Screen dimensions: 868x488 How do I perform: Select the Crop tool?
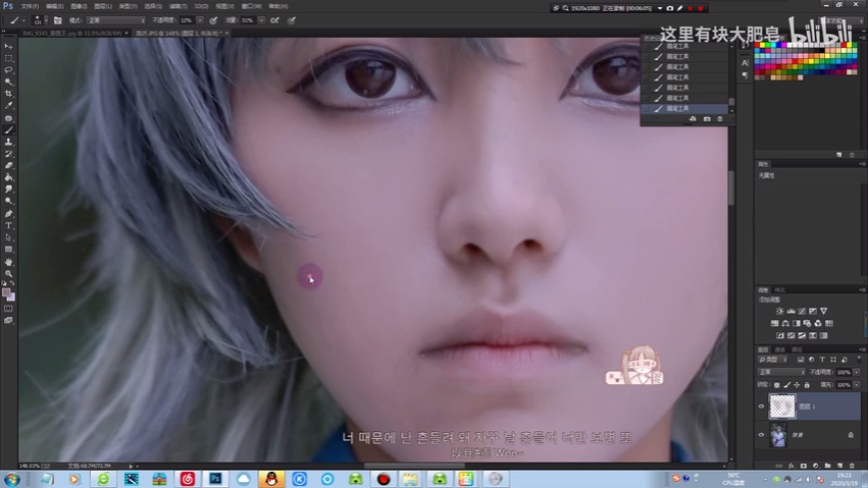tap(9, 94)
